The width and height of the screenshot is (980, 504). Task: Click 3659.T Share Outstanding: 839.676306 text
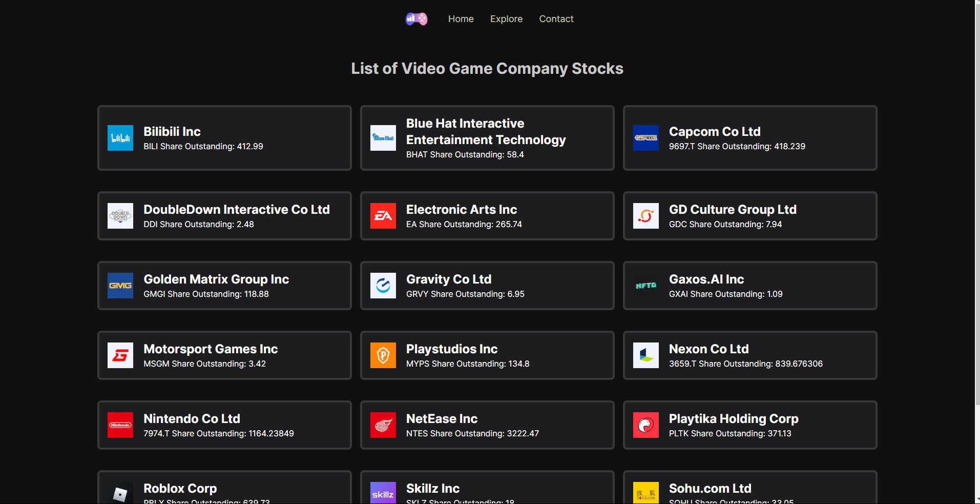746,364
